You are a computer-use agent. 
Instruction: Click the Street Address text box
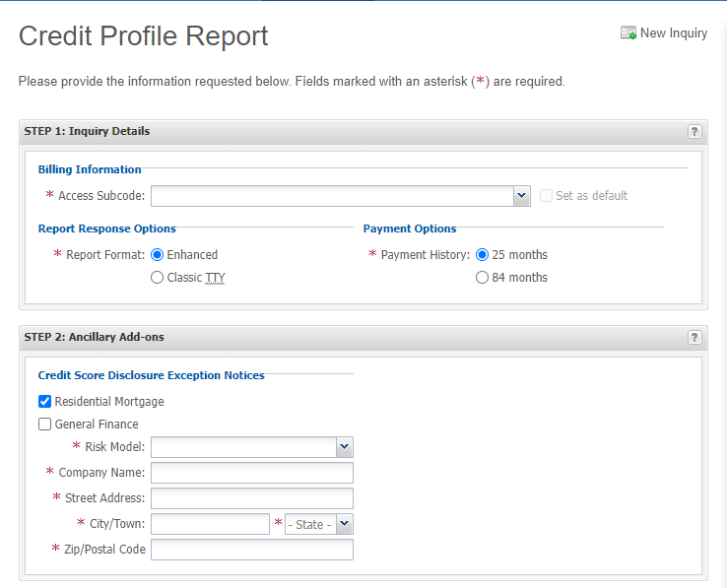click(x=251, y=498)
